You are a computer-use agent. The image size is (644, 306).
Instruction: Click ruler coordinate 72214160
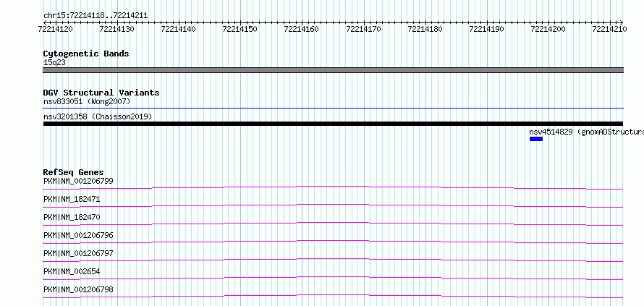302,29
